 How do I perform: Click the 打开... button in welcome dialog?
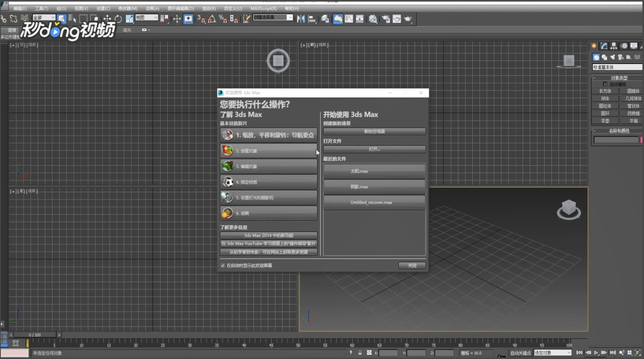[374, 149]
